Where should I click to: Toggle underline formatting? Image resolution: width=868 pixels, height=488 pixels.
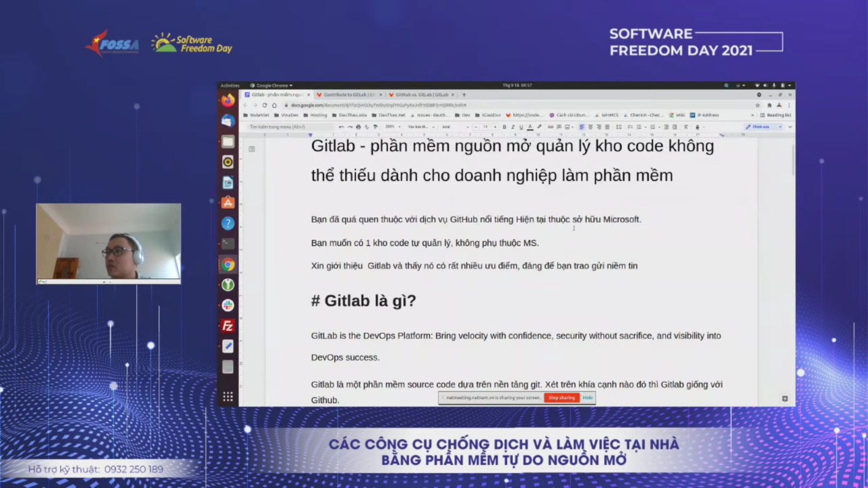(x=521, y=127)
